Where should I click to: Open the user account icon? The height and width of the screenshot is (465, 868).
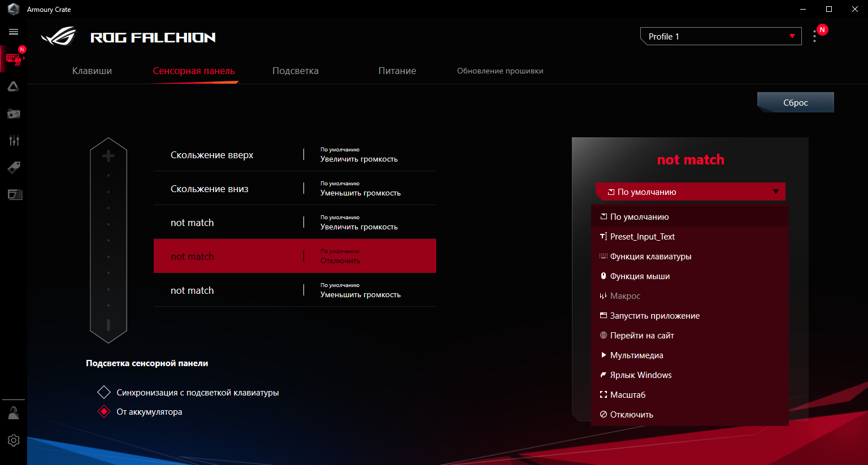(x=14, y=413)
